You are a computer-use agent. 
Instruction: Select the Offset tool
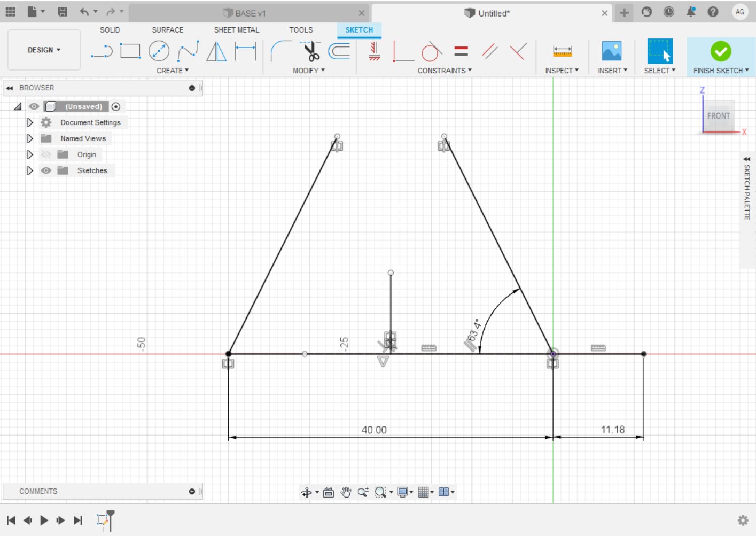point(339,51)
